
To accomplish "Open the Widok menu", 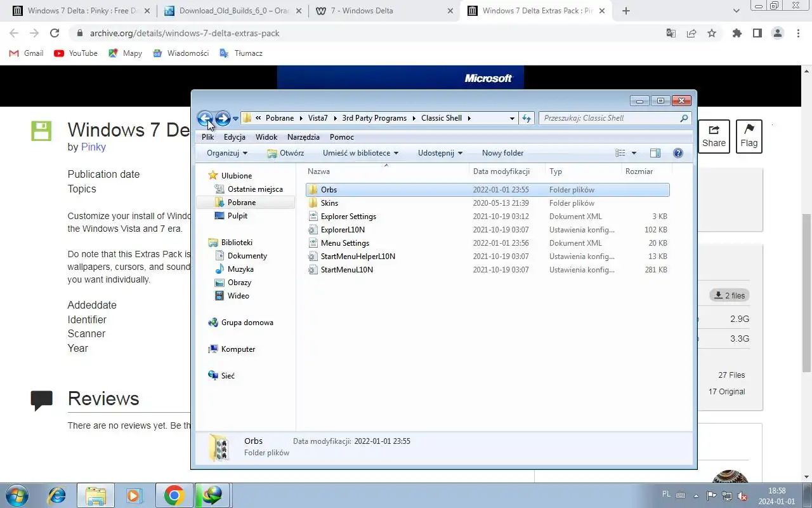I will pos(266,137).
